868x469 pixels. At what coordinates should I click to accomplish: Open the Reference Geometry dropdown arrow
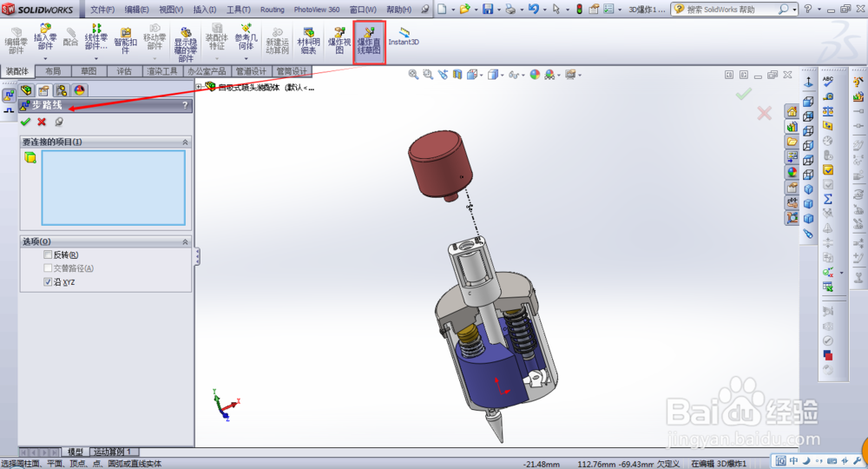(246, 58)
